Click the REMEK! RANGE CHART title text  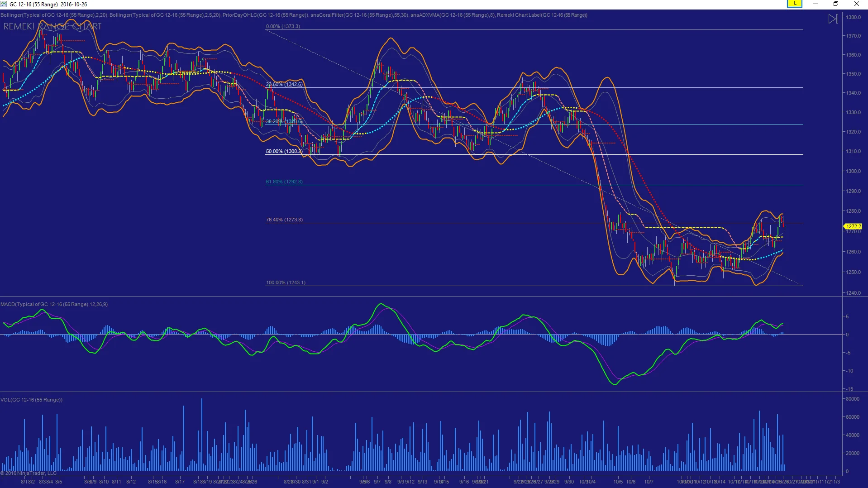point(52,26)
